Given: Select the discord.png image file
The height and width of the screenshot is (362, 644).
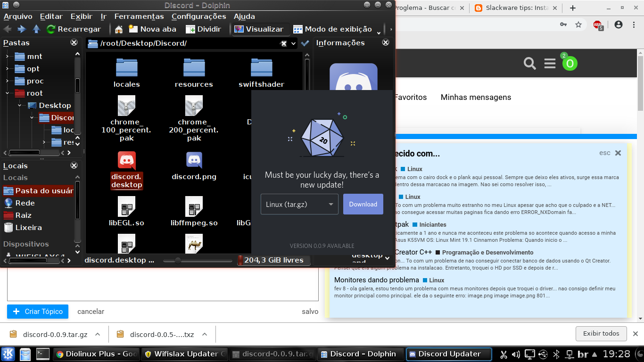Looking at the screenshot, I should point(194,161).
